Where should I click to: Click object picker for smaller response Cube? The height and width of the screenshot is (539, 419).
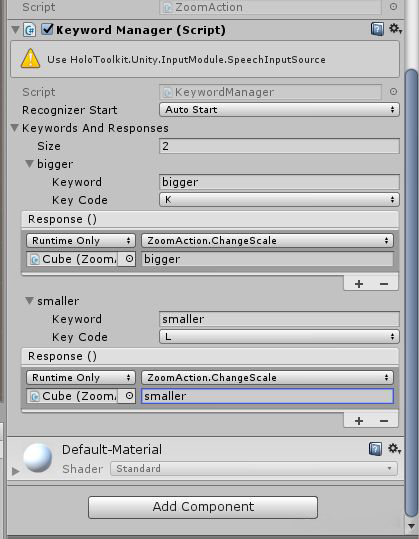pyautogui.click(x=129, y=396)
